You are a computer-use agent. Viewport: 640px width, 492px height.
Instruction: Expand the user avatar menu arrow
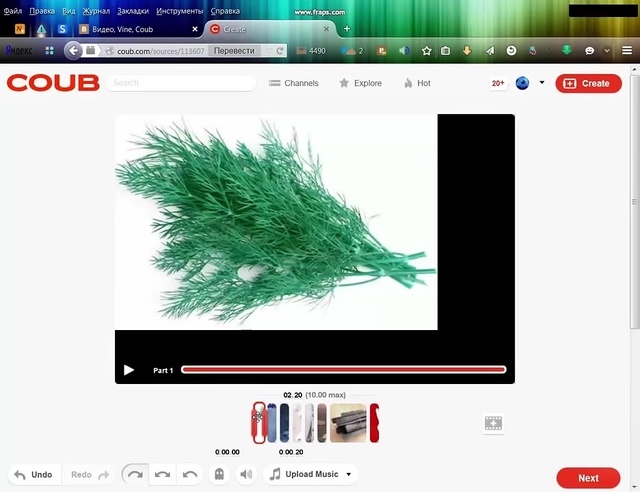point(542,83)
